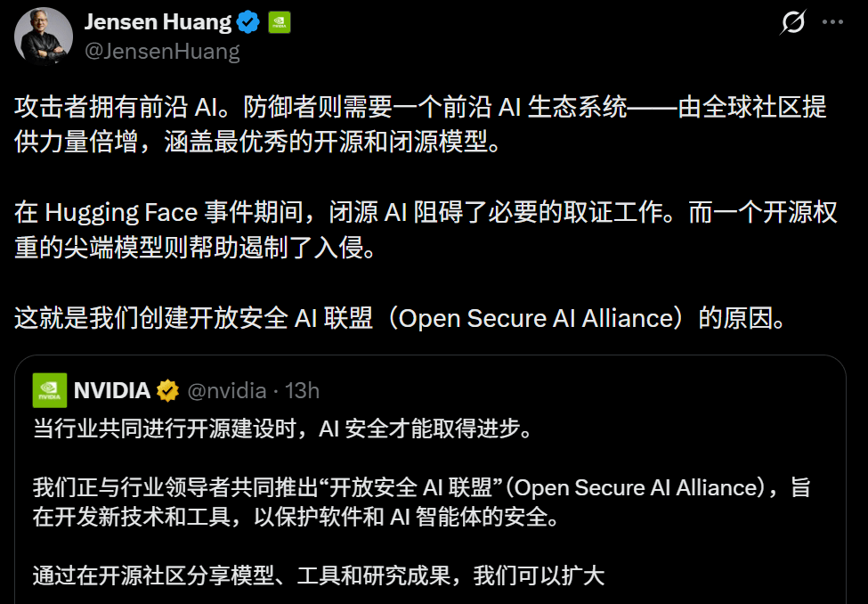Click the Hugging Face mention in the post

click(121, 213)
